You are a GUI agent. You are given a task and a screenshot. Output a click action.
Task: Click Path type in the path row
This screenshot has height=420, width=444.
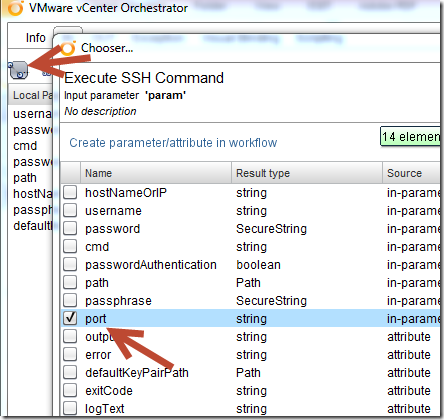(248, 283)
